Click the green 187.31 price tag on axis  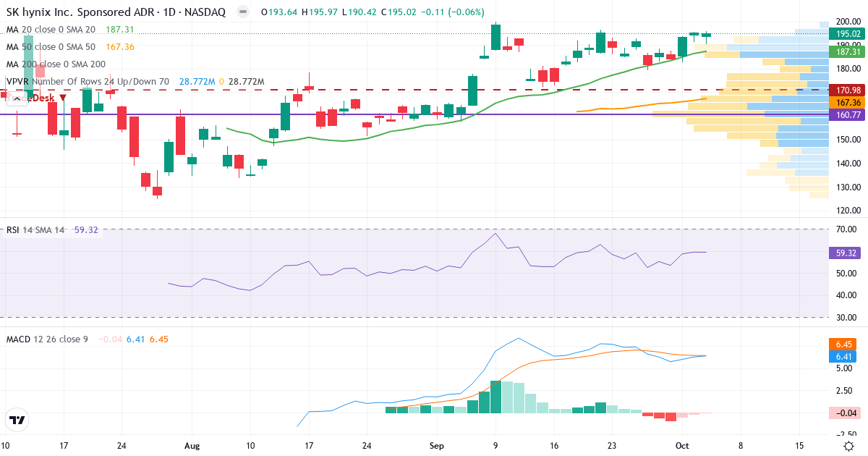tap(847, 51)
